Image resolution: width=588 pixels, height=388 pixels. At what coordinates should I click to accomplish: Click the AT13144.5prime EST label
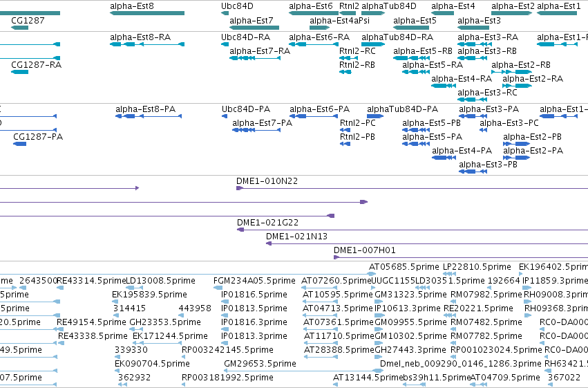(x=368, y=378)
